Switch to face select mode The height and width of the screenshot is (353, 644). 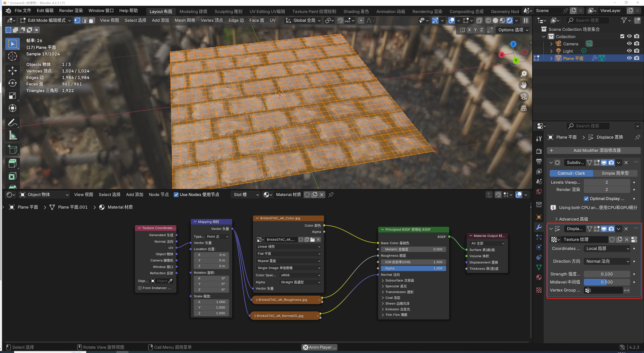(92, 21)
